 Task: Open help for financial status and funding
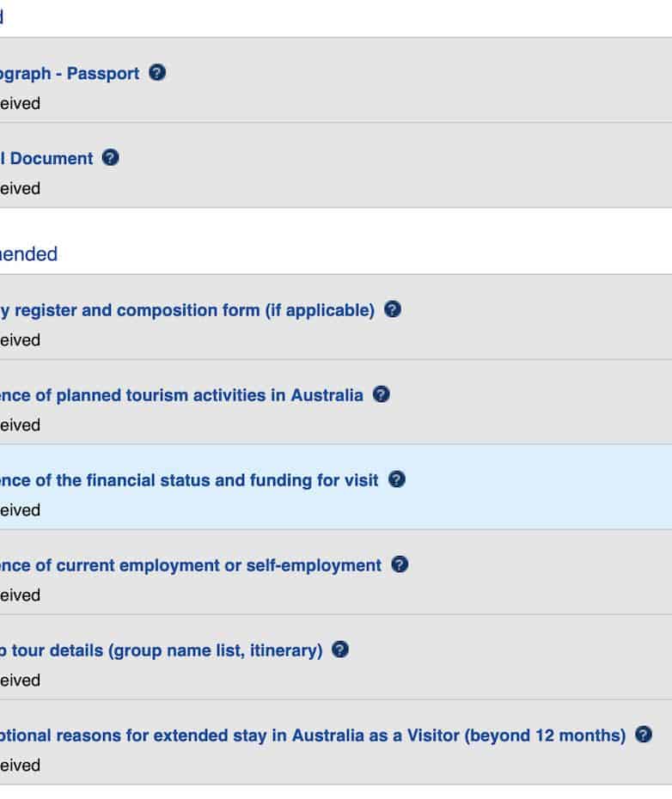coord(396,479)
